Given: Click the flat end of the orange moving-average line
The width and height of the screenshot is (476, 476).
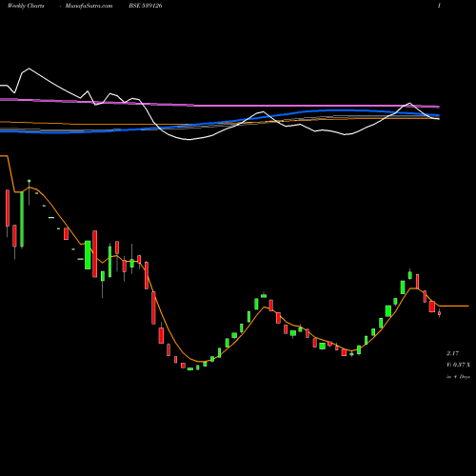Looking at the screenshot, I should [x=454, y=306].
